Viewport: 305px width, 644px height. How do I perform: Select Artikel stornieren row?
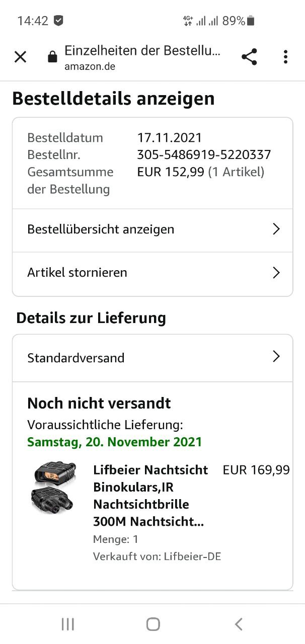(77, 273)
